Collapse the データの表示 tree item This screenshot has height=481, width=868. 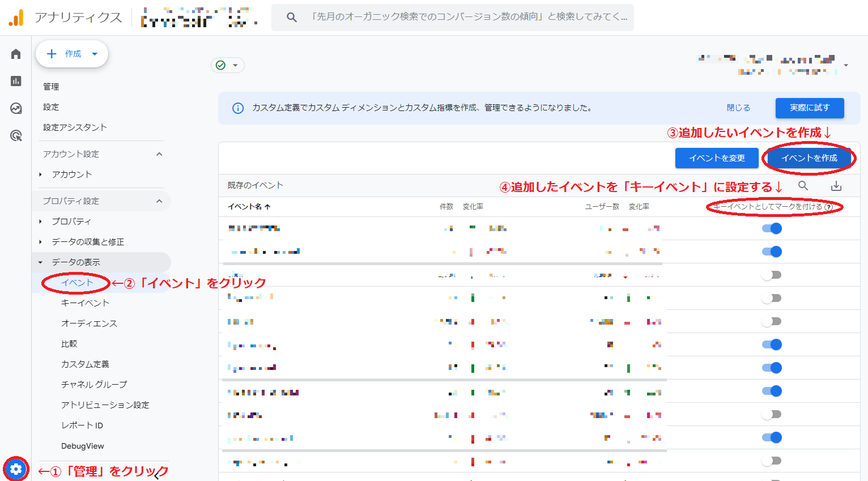41,262
